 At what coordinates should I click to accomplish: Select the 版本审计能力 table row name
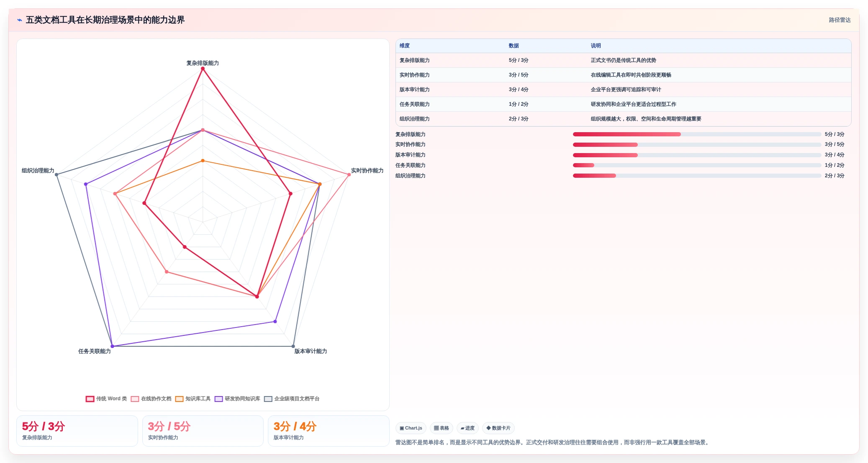point(415,90)
